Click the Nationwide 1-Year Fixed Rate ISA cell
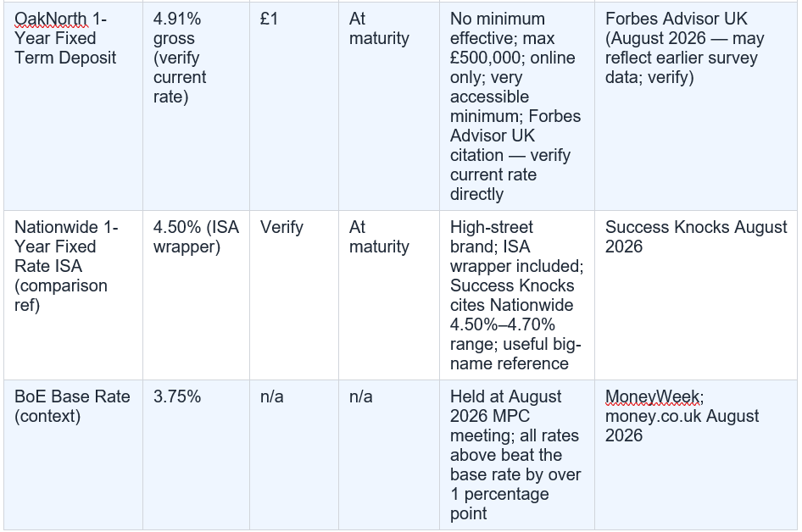This screenshot has width=802, height=532. 73,295
